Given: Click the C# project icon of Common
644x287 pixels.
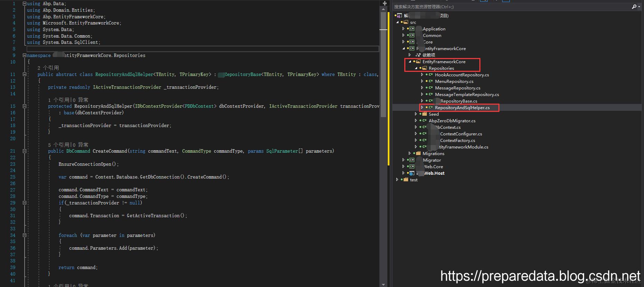Looking at the screenshot, I should tap(412, 35).
